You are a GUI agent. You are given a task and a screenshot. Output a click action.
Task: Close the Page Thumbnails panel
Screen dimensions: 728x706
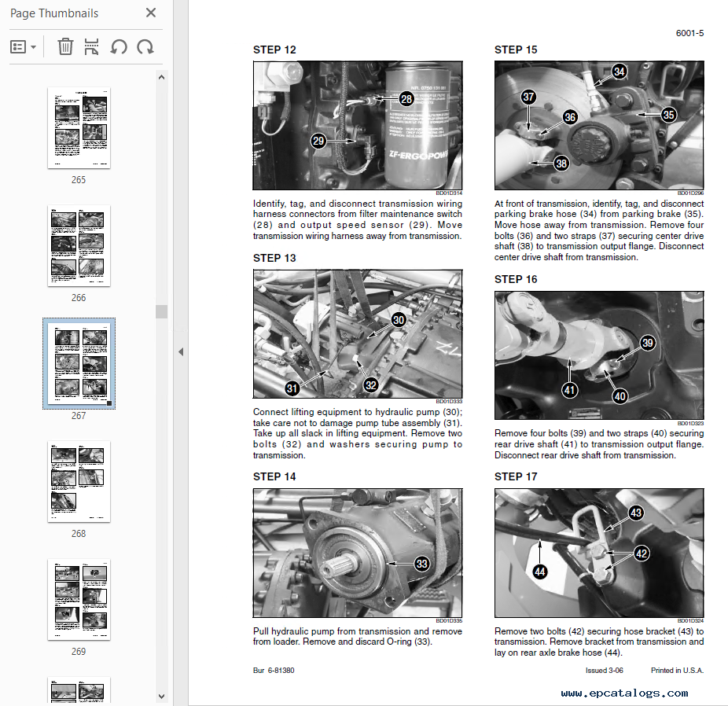coord(151,13)
